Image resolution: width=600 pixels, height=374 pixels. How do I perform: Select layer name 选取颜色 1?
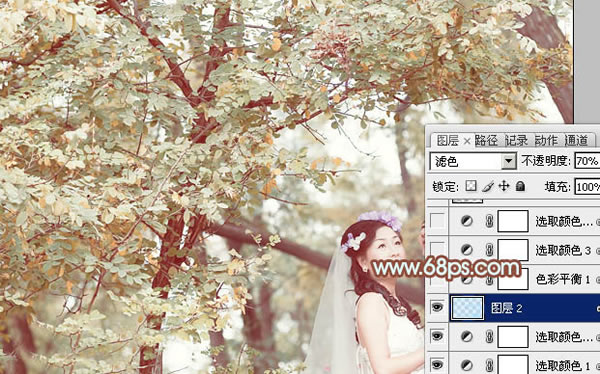pos(563,366)
